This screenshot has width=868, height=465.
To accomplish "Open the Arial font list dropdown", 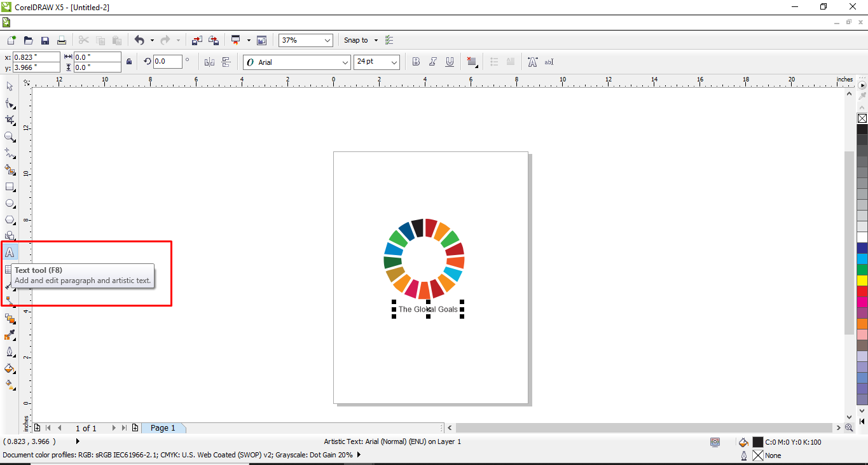I will coord(346,62).
